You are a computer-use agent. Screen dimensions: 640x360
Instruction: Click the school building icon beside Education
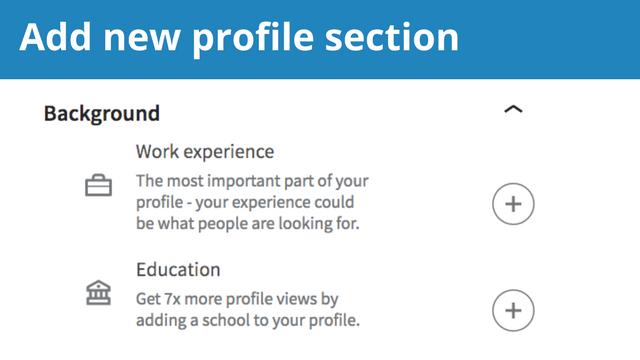(98, 293)
